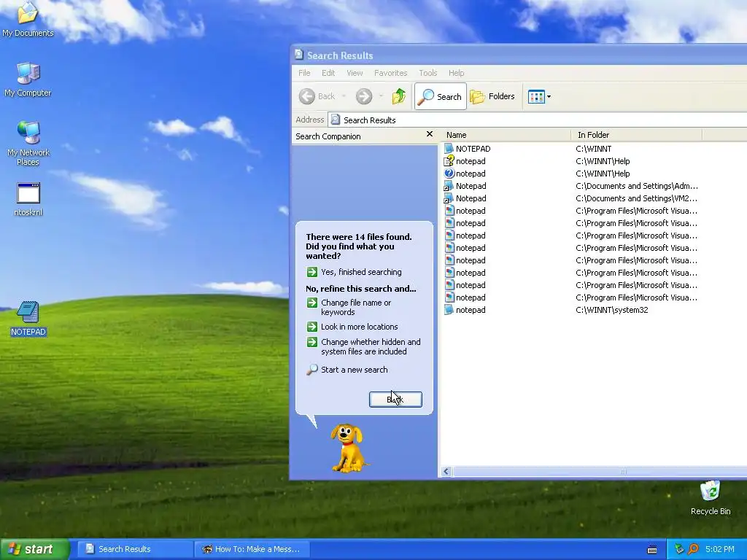The height and width of the screenshot is (560, 747).
Task: Select the first notepad under Program Files
Action: point(465,211)
